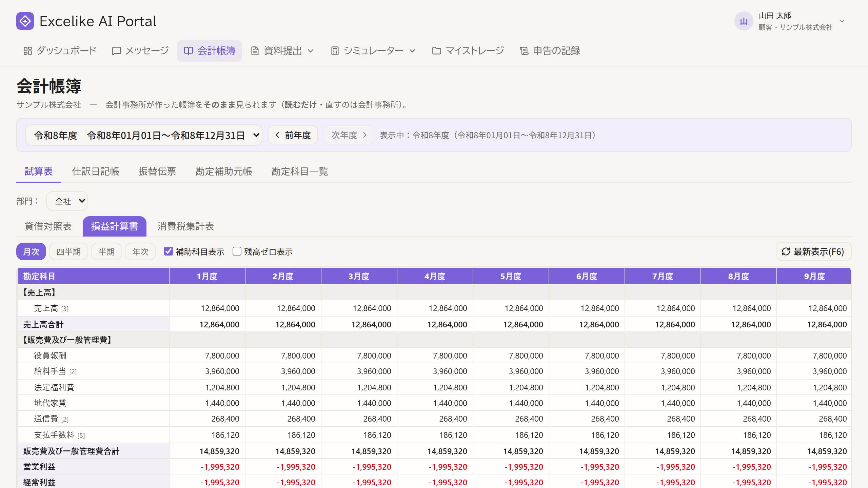Select the 四半期 period toggle
The image size is (868, 488).
[68, 251]
